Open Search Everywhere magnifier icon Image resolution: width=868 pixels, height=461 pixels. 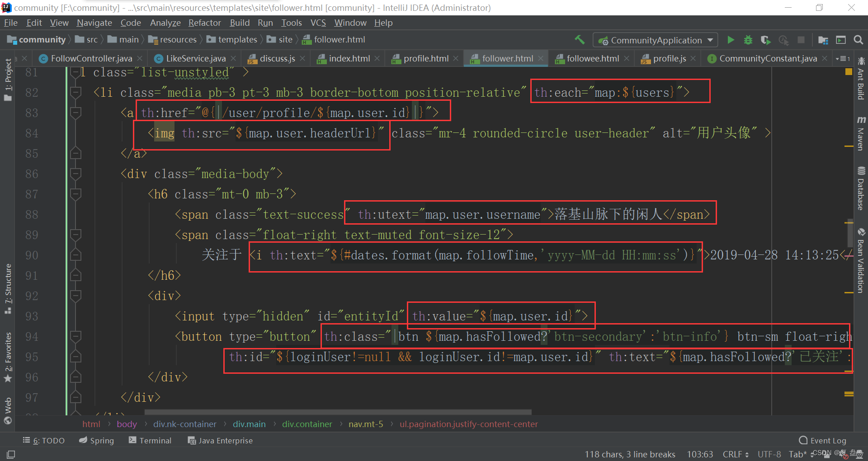pyautogui.click(x=858, y=40)
